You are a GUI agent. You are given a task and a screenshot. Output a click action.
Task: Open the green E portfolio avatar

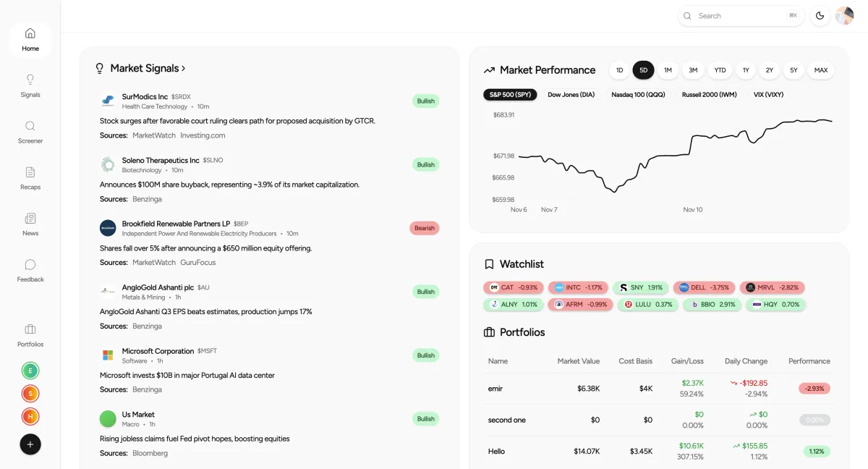(x=30, y=371)
